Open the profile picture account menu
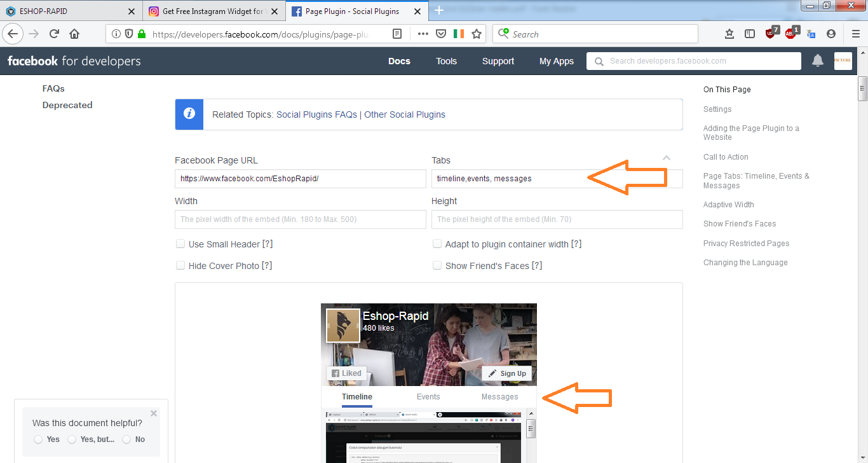Viewport: 868px width, 463px height. point(843,61)
